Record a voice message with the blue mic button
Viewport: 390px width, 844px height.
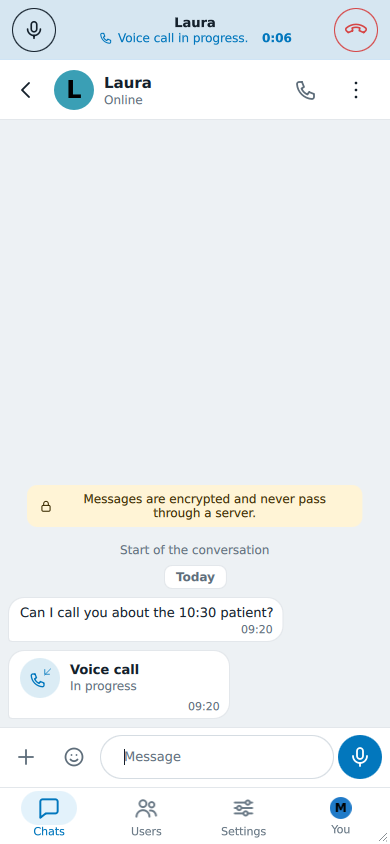tap(360, 757)
